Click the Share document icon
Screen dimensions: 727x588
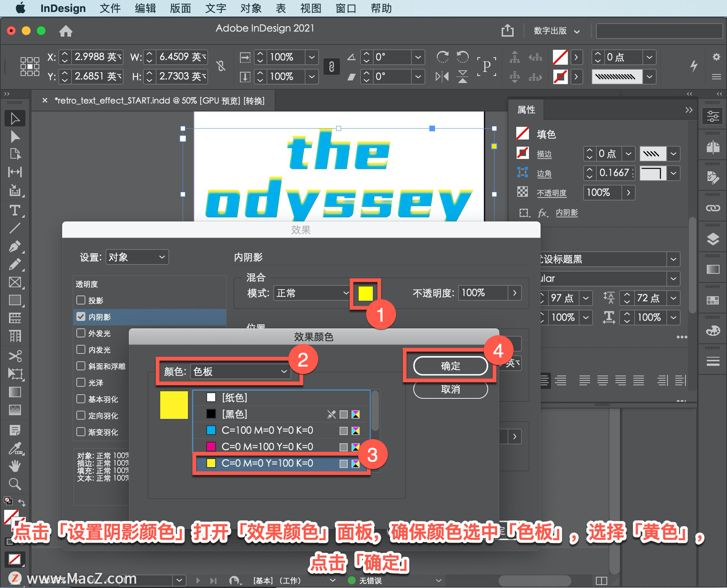click(507, 30)
